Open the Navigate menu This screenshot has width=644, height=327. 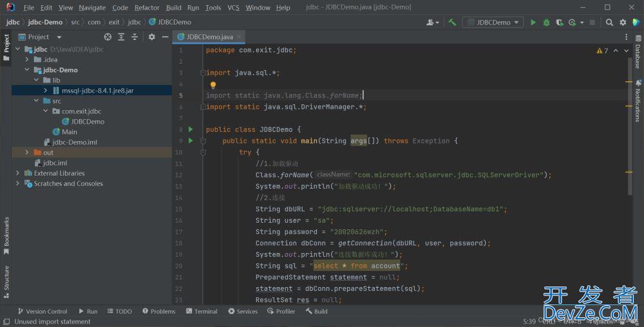pyautogui.click(x=92, y=7)
